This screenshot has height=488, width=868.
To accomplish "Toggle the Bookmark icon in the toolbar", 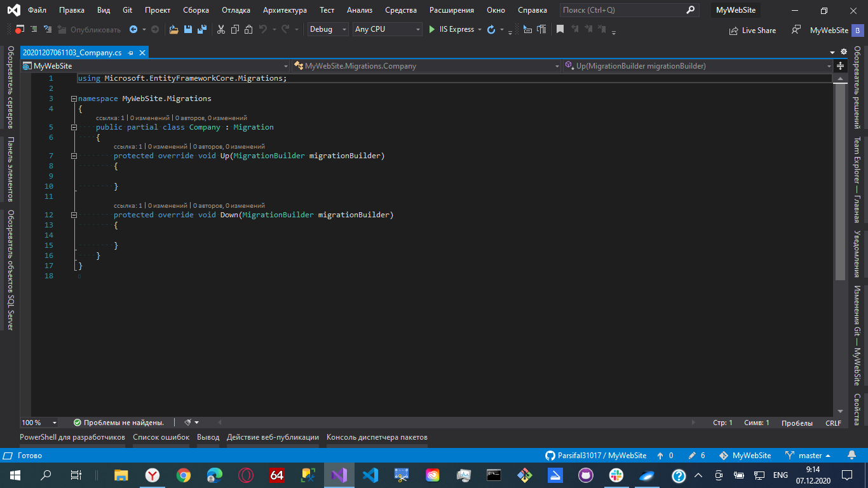I will coord(560,29).
